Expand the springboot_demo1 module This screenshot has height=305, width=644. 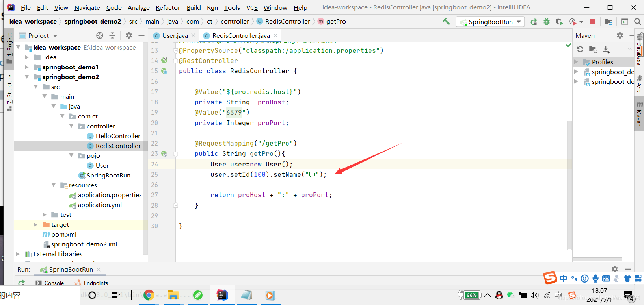pos(27,67)
